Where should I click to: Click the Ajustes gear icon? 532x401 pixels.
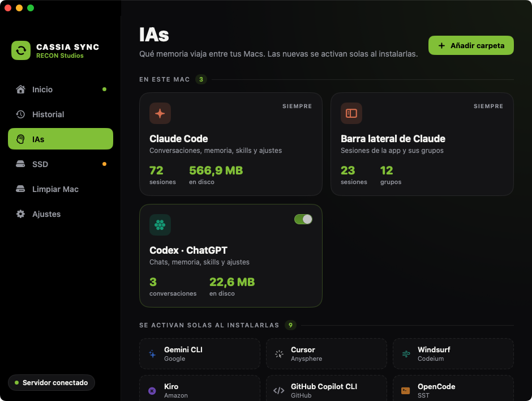pyautogui.click(x=21, y=214)
